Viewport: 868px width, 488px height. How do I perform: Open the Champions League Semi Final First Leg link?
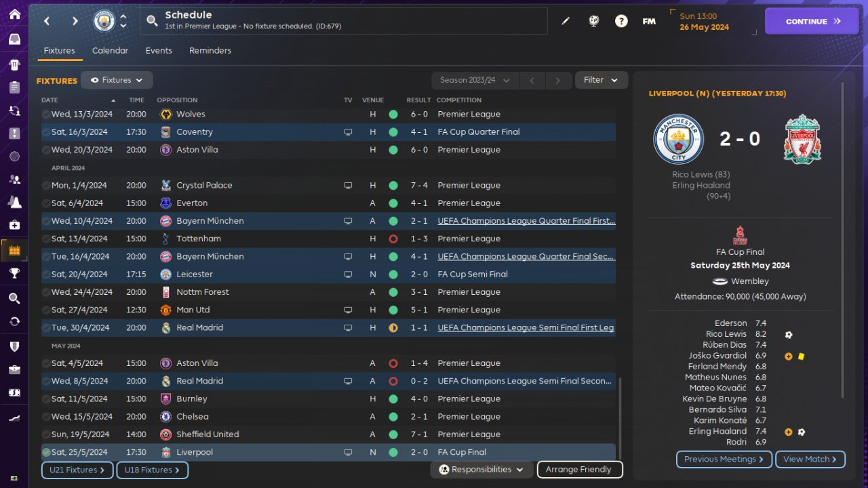[x=526, y=328]
